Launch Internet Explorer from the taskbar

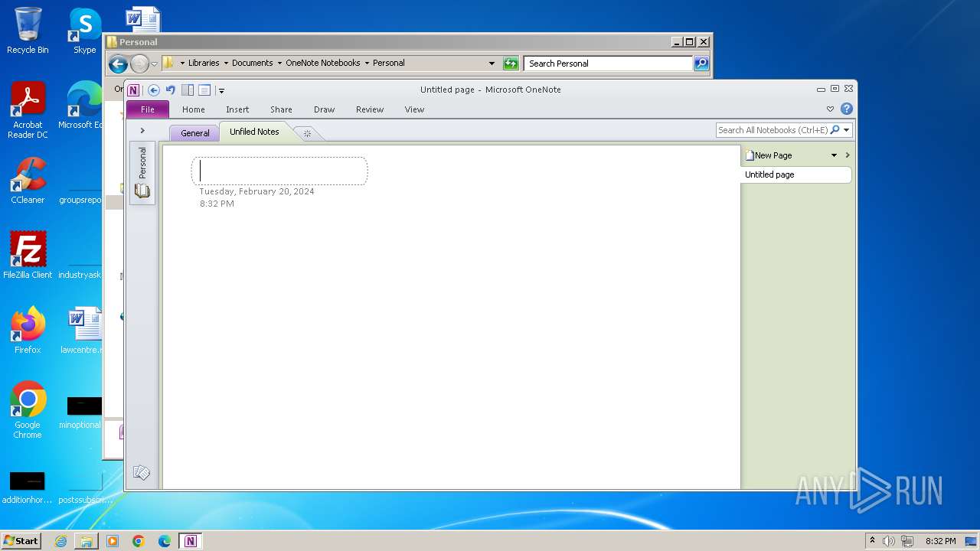point(60,541)
